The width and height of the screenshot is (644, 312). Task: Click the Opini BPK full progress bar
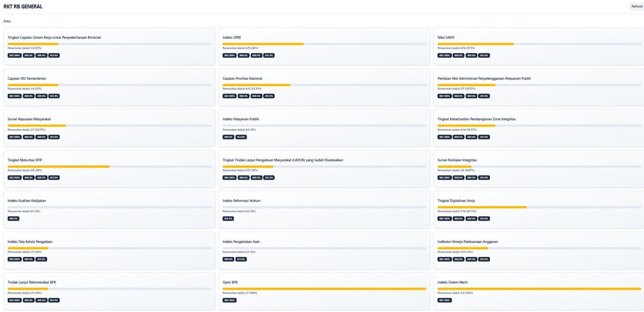click(324, 289)
